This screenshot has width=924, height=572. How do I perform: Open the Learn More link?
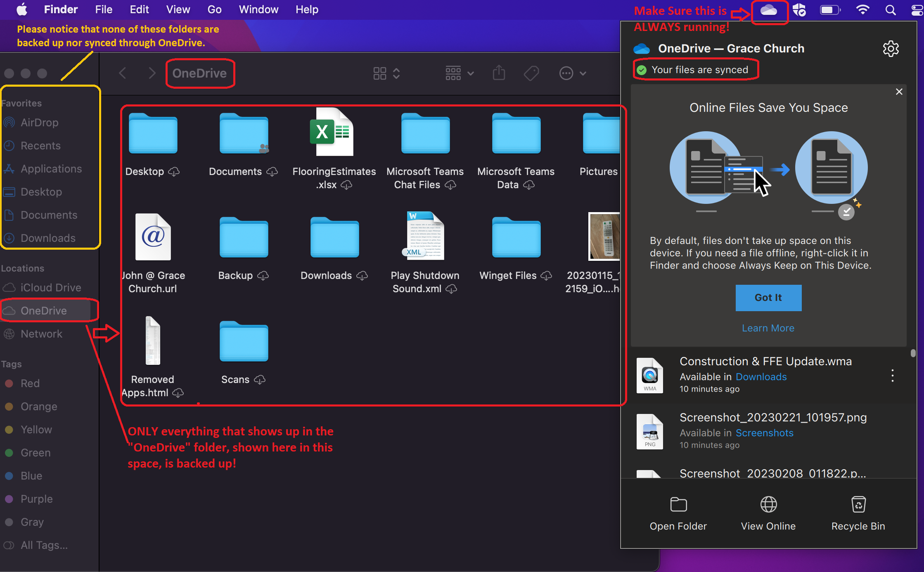pyautogui.click(x=768, y=328)
